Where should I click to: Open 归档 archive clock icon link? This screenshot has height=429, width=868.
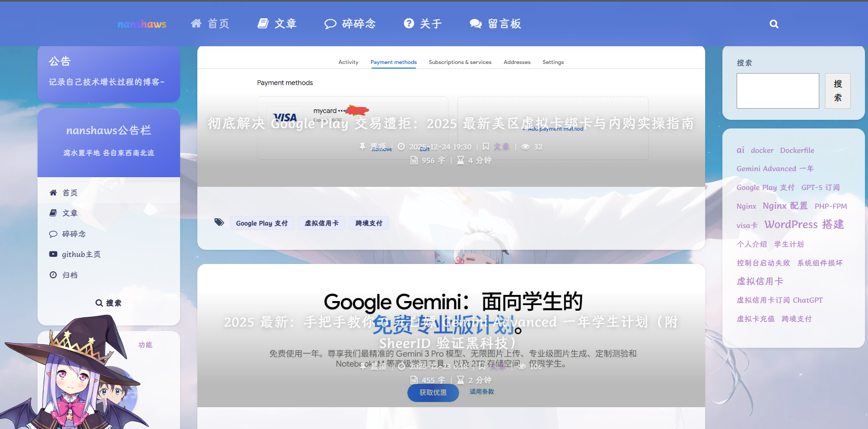pyautogui.click(x=64, y=275)
